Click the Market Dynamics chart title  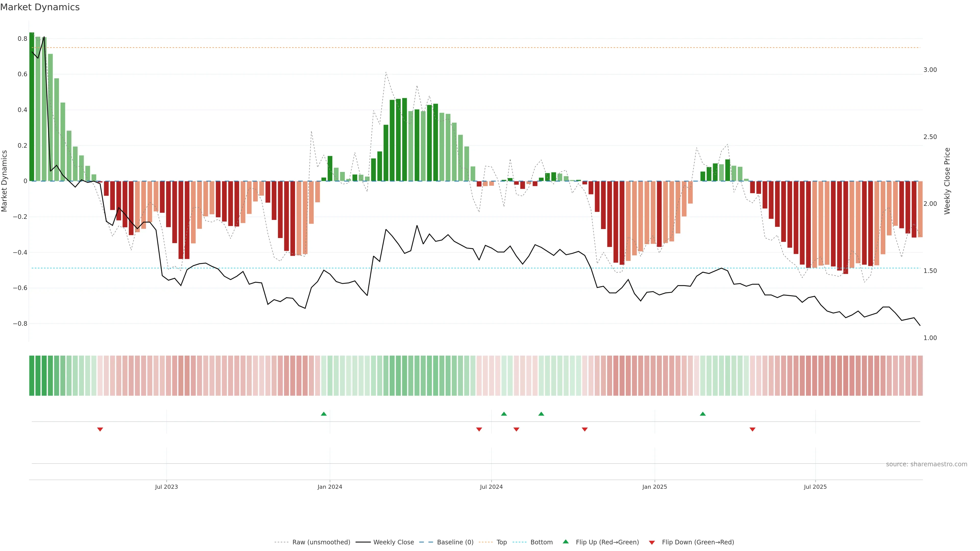(40, 7)
